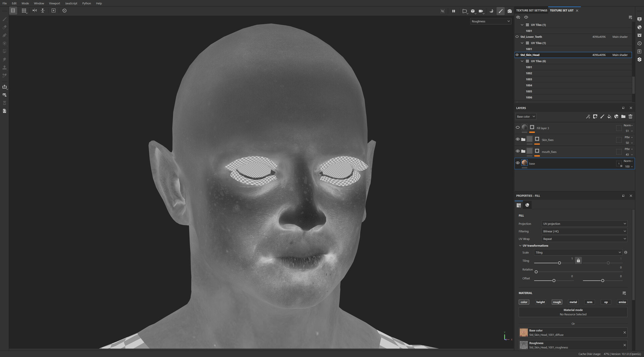Click the Material mode No Resource Selected box
The image size is (644, 357).
click(x=573, y=312)
